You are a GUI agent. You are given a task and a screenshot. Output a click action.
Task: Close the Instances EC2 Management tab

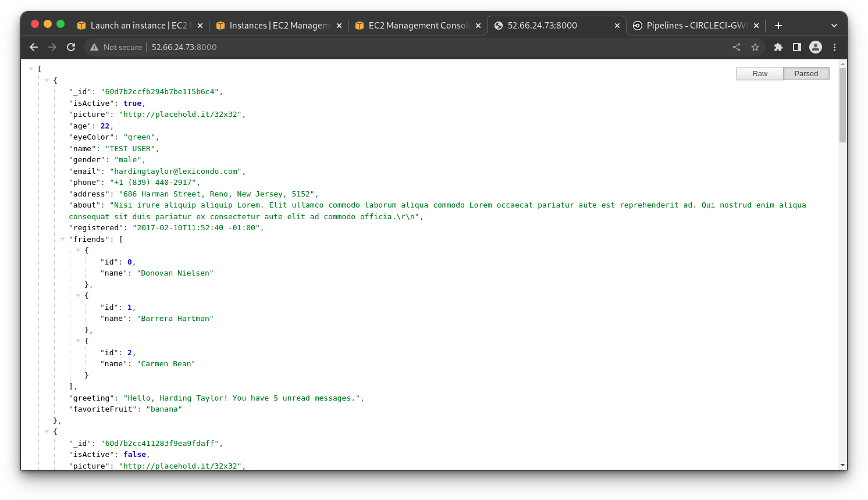[x=339, y=26]
